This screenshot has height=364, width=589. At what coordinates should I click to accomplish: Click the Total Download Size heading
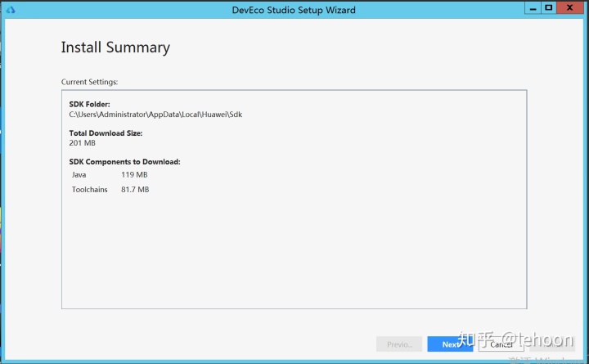tap(106, 133)
